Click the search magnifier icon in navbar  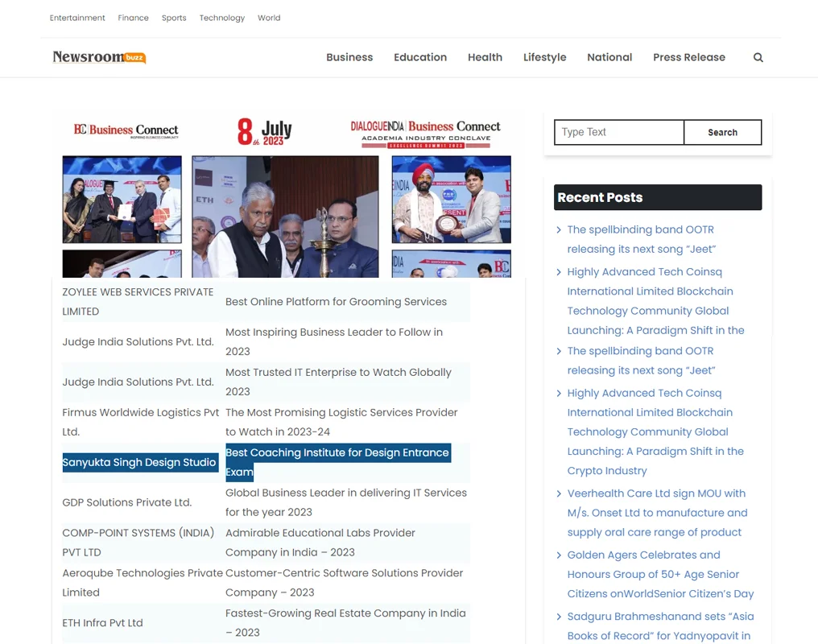coord(758,57)
